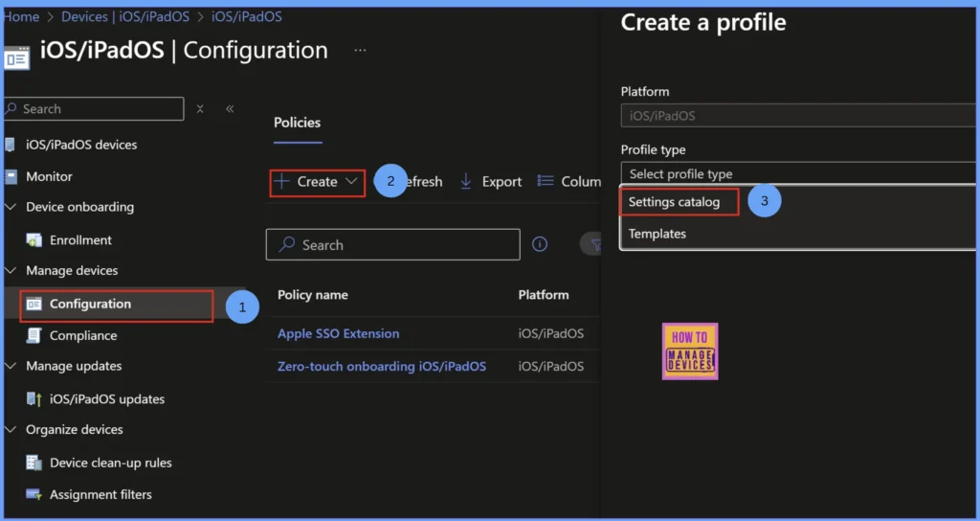Viewport: 980px width, 521px height.
Task: Open Assignment filters
Action: pyautogui.click(x=100, y=495)
